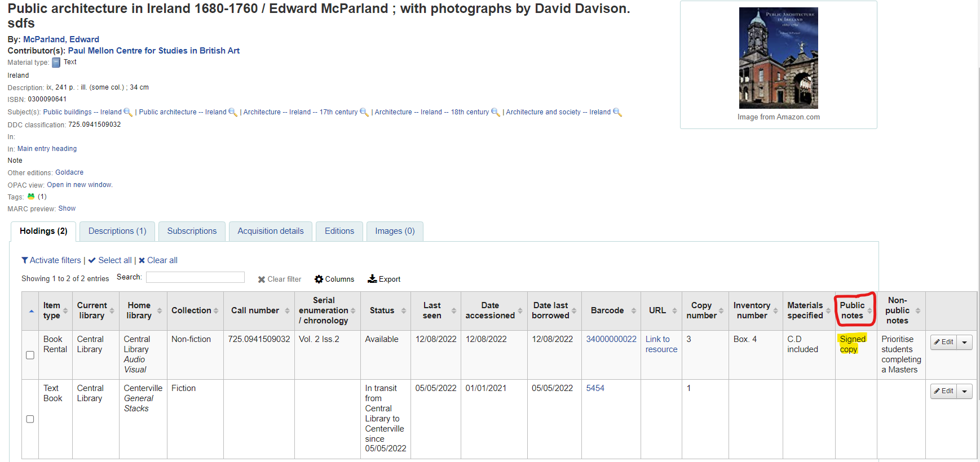Image resolution: width=980 pixels, height=462 pixels.
Task: Sort by URL column arrows
Action: pyautogui.click(x=674, y=310)
